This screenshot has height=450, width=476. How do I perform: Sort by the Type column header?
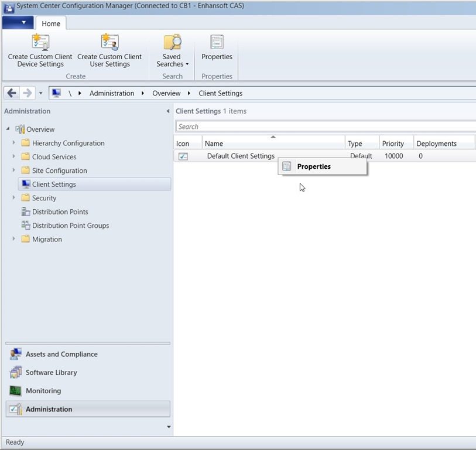coord(362,144)
